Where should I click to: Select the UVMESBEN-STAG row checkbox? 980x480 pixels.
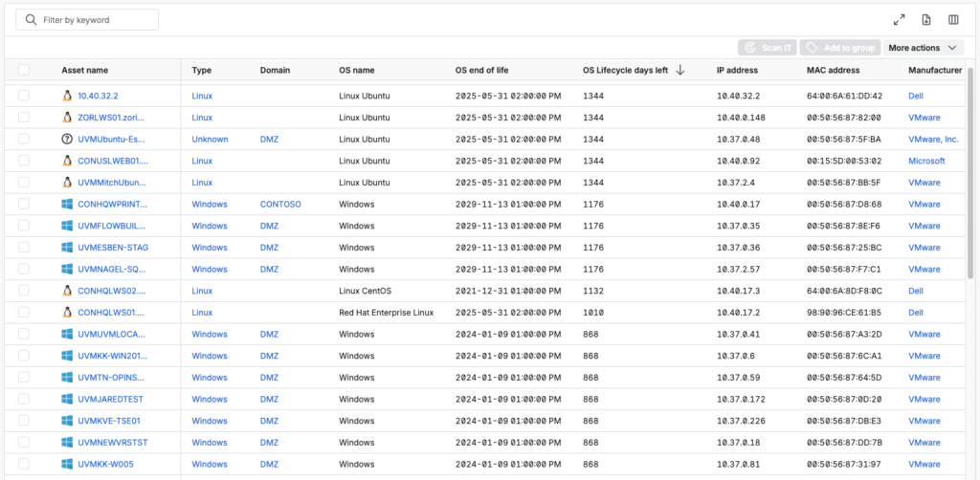point(24,248)
